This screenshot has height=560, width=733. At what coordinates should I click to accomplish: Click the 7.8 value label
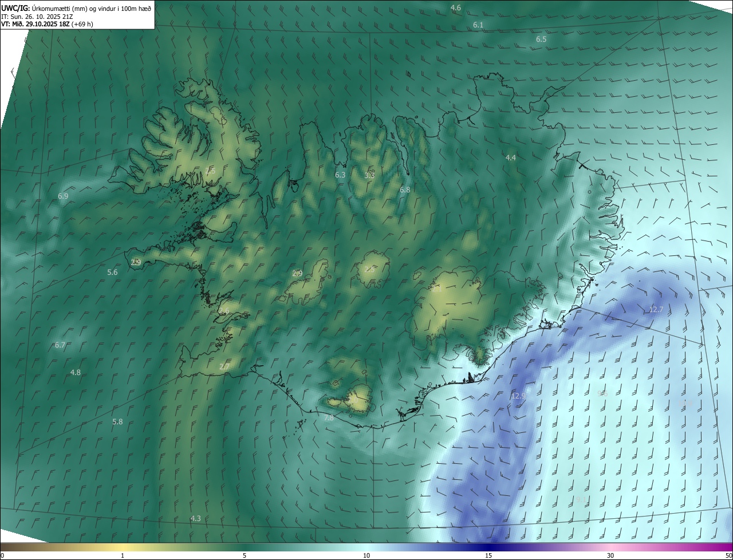329,418
